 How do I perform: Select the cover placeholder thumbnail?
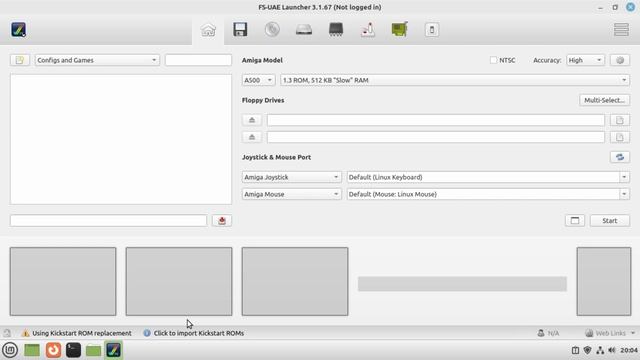tap(604, 281)
